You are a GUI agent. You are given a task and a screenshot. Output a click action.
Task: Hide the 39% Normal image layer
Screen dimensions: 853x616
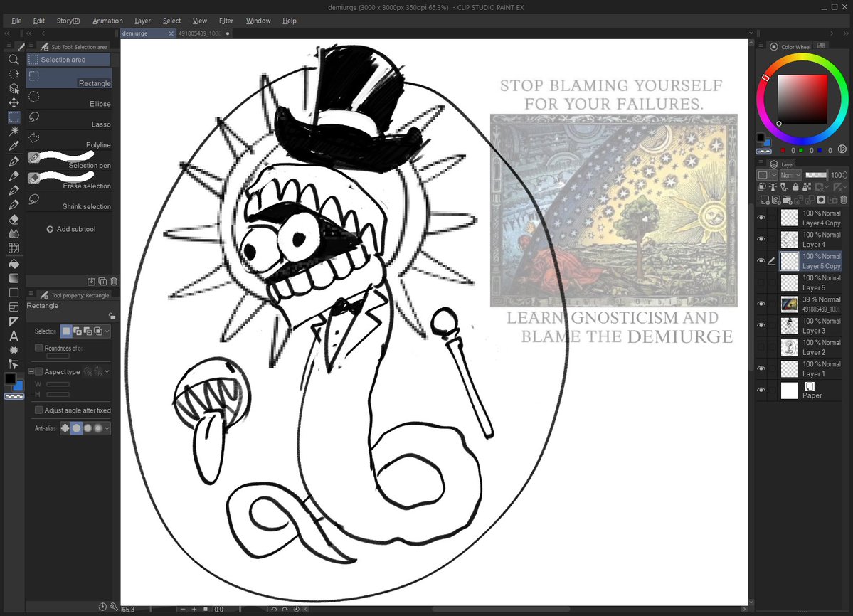click(761, 304)
